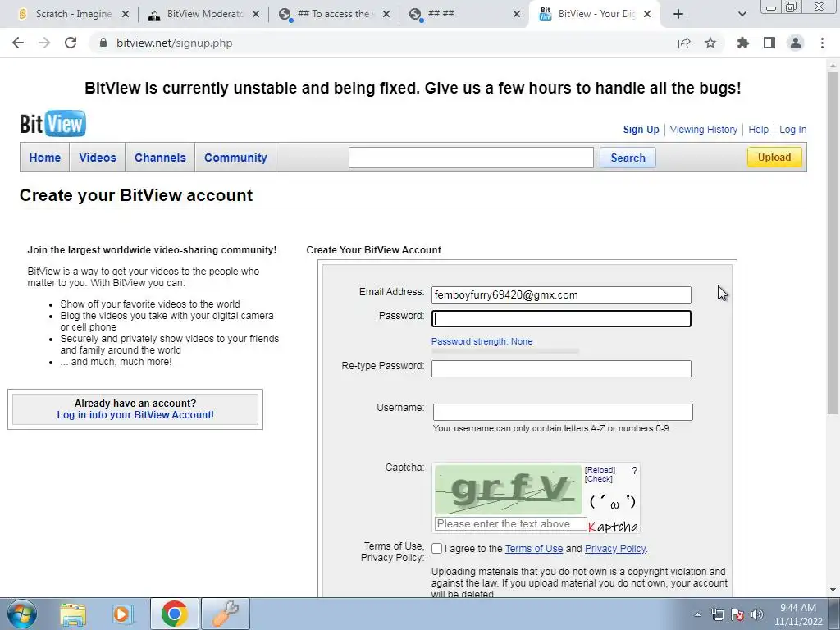Viewport: 840px width, 630px height.
Task: Reload the captcha image
Action: pyautogui.click(x=600, y=470)
